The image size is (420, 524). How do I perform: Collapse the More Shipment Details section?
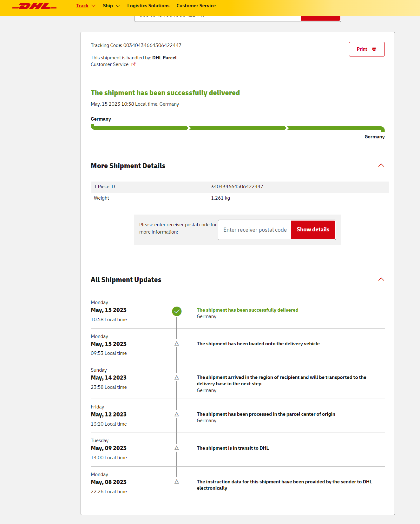tap(381, 165)
